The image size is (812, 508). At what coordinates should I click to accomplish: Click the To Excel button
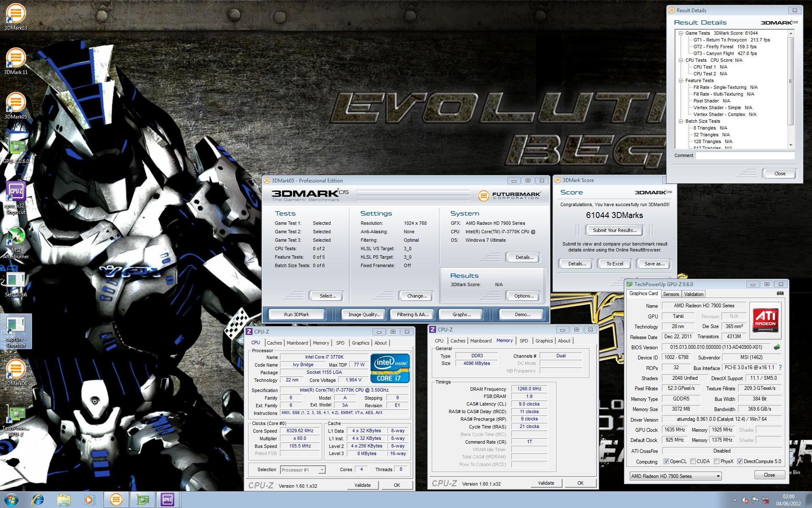614,264
